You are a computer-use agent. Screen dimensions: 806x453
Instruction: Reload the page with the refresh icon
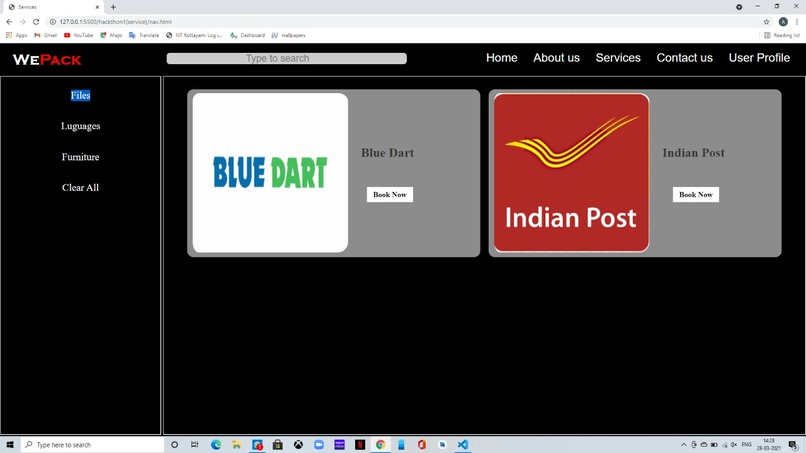(x=36, y=22)
